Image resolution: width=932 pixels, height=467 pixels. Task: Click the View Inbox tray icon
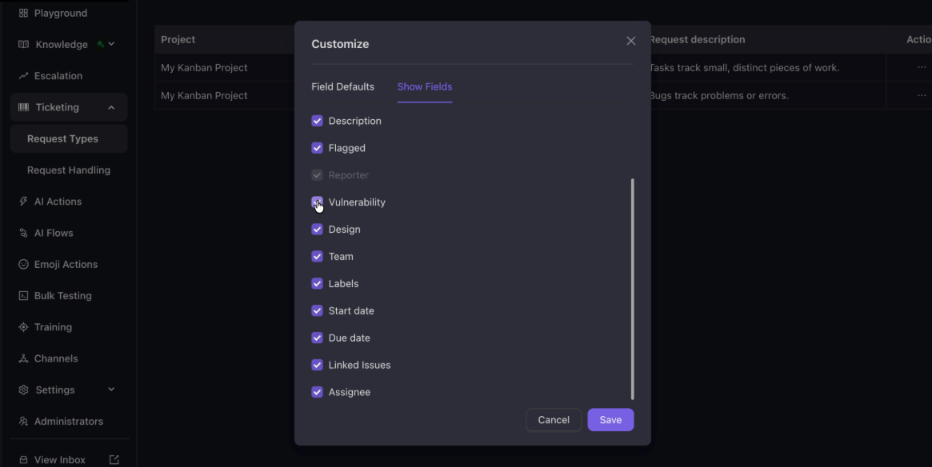(x=23, y=460)
